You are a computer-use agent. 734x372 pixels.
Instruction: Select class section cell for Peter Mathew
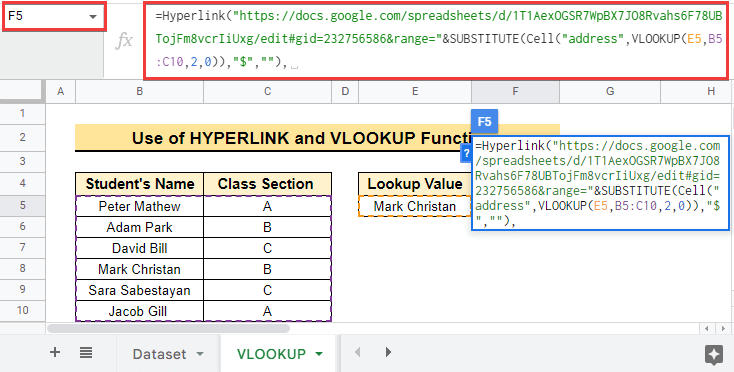(x=267, y=206)
